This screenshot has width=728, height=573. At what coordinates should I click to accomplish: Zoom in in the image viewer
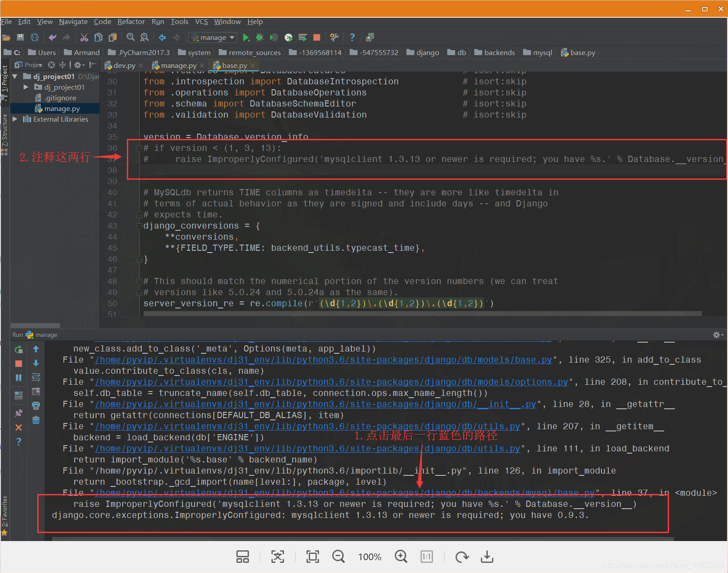tap(401, 556)
